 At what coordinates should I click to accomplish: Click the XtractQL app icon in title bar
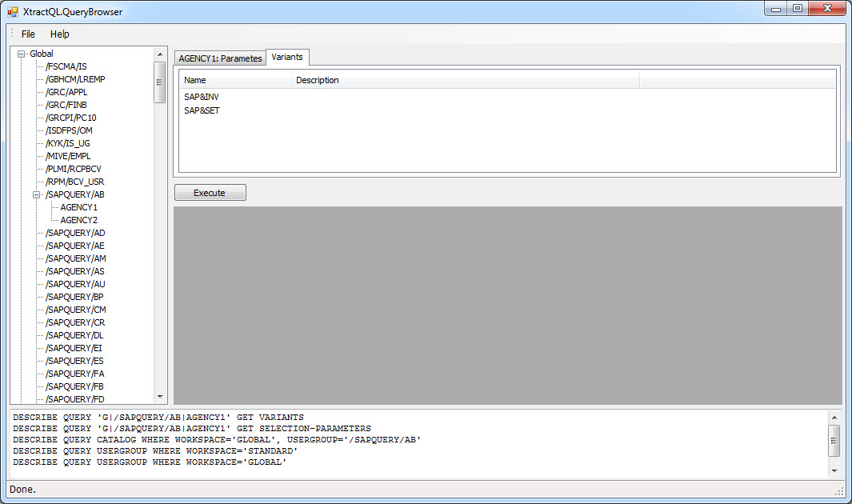click(x=13, y=12)
